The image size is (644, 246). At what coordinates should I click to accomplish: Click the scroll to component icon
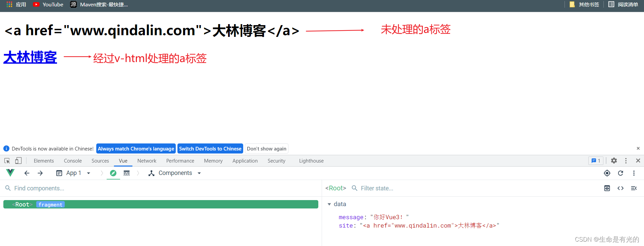(x=607, y=188)
